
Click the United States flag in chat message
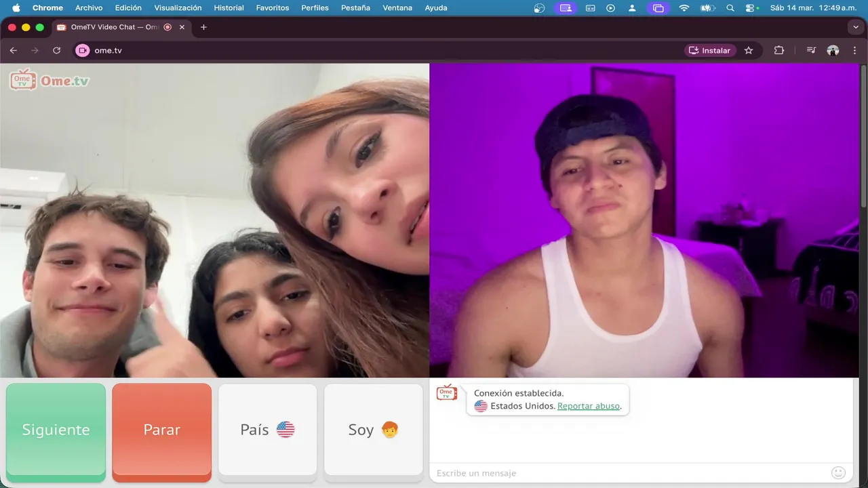[481, 406]
